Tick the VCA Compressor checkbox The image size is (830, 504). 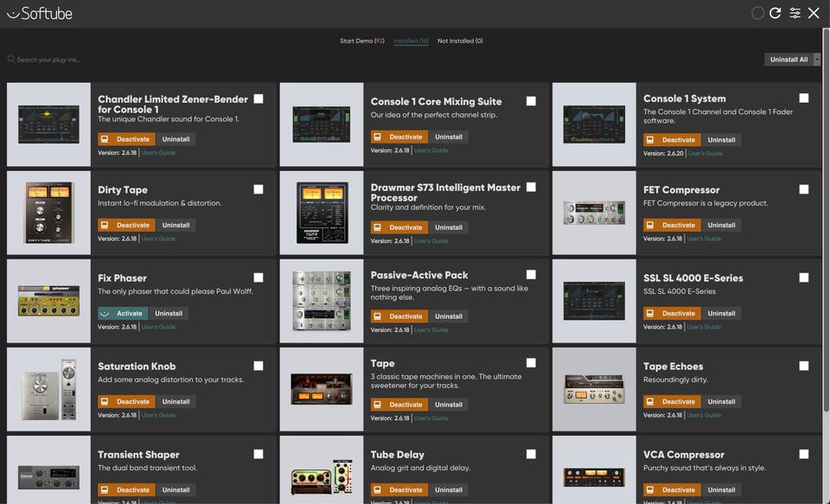tap(803, 454)
